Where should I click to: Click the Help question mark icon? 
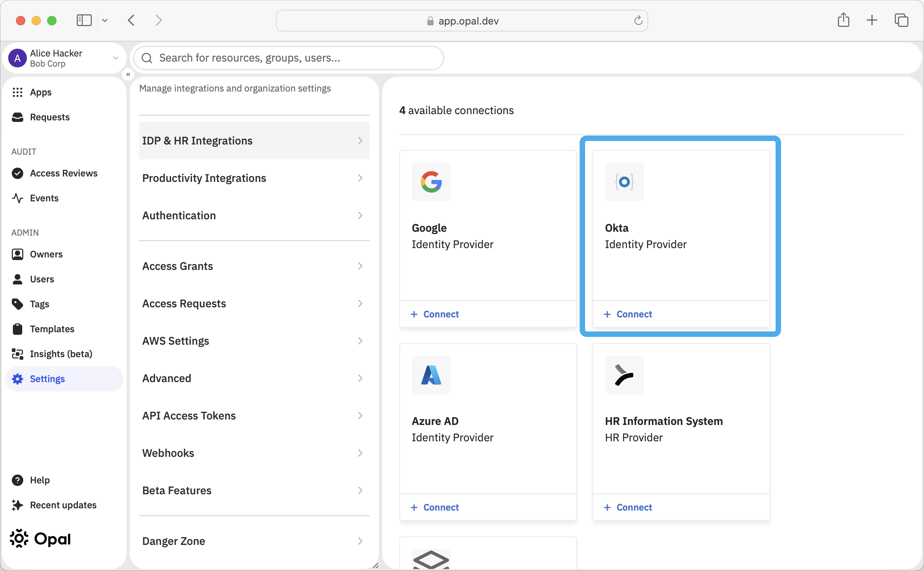(18, 480)
